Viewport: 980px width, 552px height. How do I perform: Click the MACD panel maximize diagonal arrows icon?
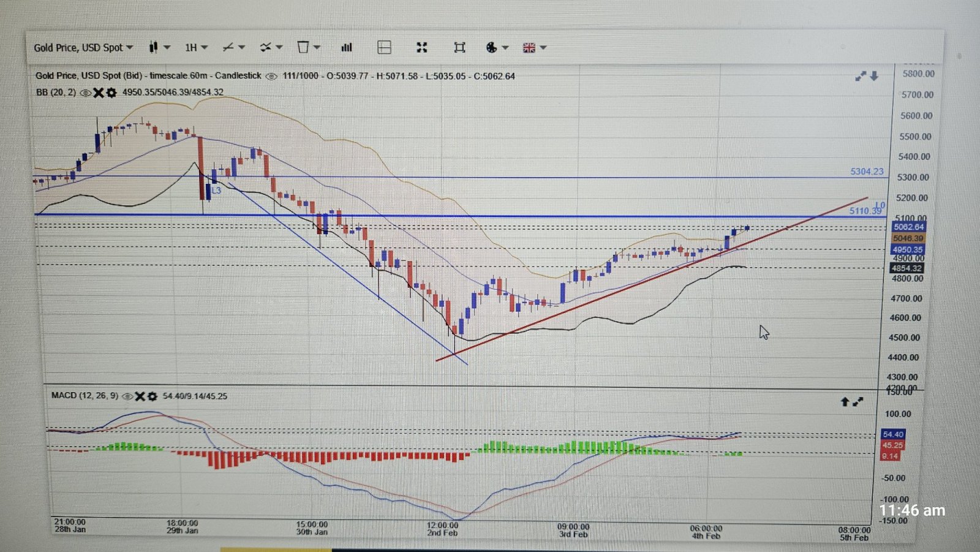pos(858,401)
